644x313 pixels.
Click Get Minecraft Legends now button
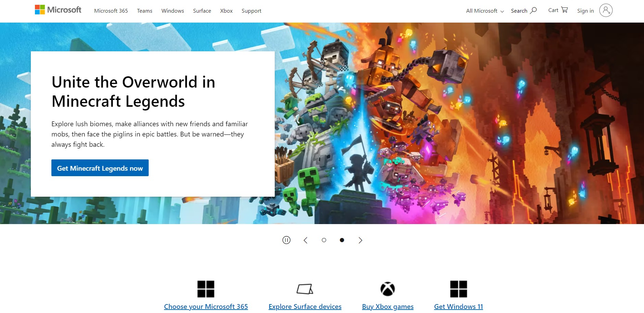(x=100, y=168)
